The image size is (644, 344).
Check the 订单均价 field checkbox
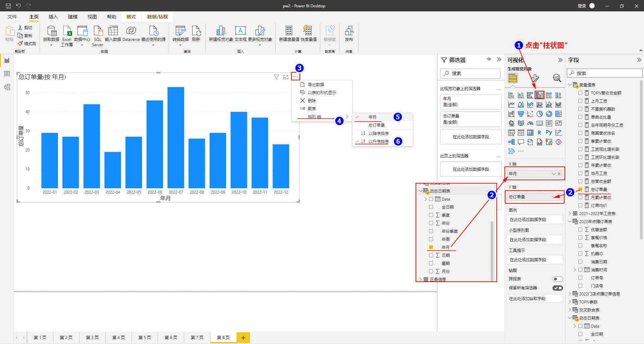[580, 205]
